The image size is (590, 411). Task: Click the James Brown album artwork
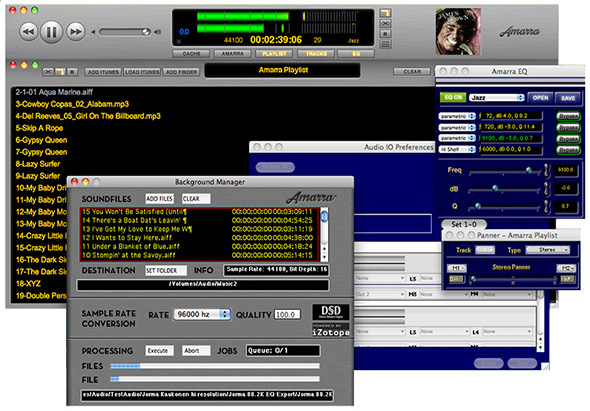[458, 32]
